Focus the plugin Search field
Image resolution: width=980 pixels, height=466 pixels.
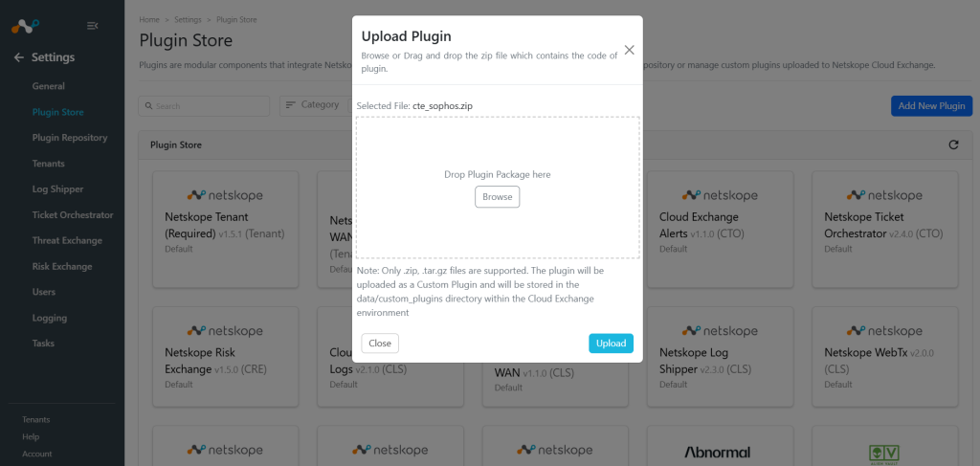point(204,106)
